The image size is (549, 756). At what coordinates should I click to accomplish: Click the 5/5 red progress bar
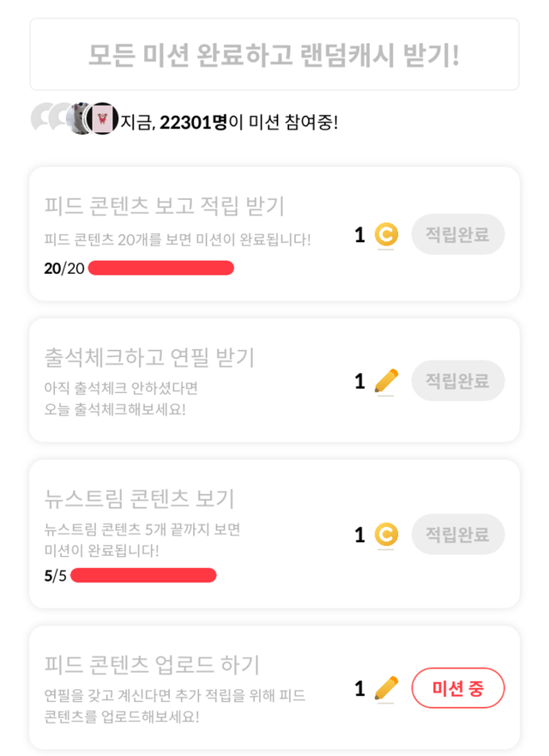tap(143, 575)
